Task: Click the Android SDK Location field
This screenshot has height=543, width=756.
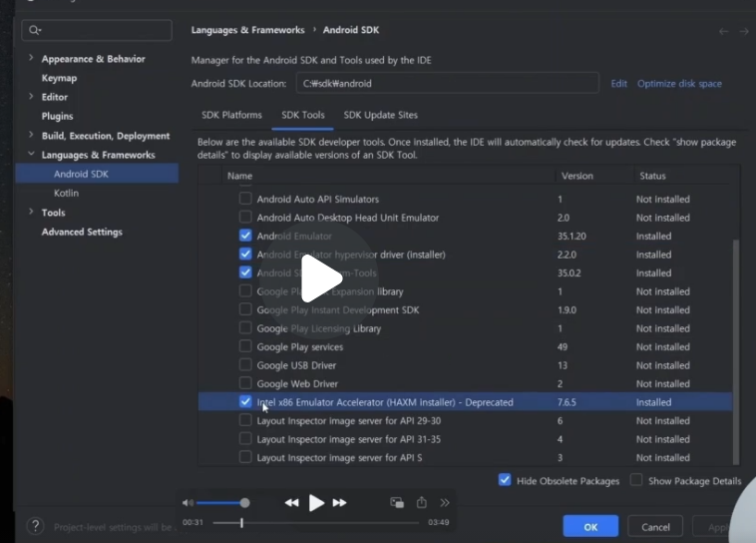Action: 448,83
